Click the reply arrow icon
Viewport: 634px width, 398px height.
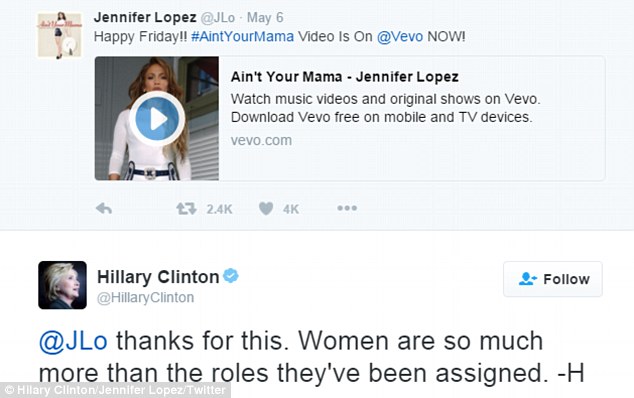click(x=104, y=209)
